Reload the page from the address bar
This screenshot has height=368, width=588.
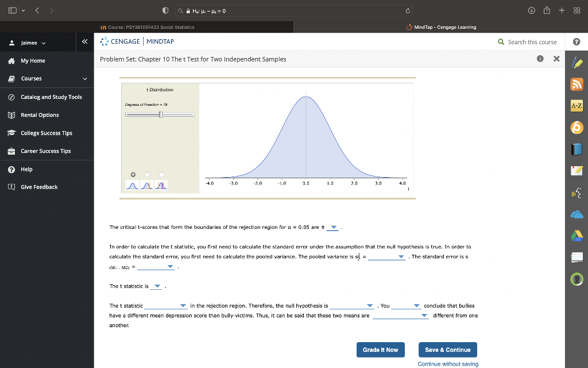[x=408, y=11]
